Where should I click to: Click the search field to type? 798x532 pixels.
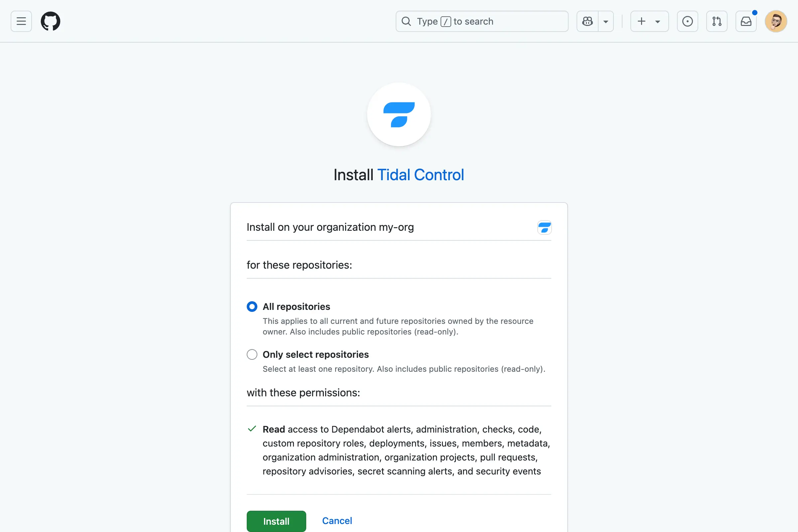[x=482, y=21]
